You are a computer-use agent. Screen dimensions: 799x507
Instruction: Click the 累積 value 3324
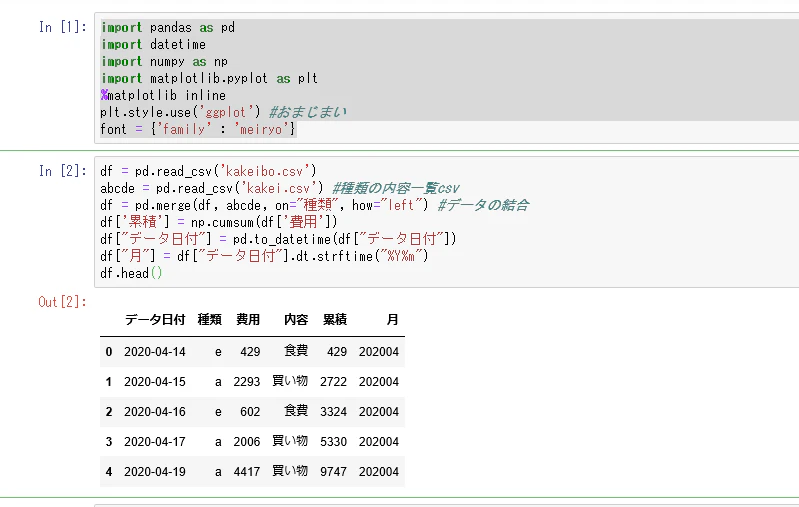333,412
